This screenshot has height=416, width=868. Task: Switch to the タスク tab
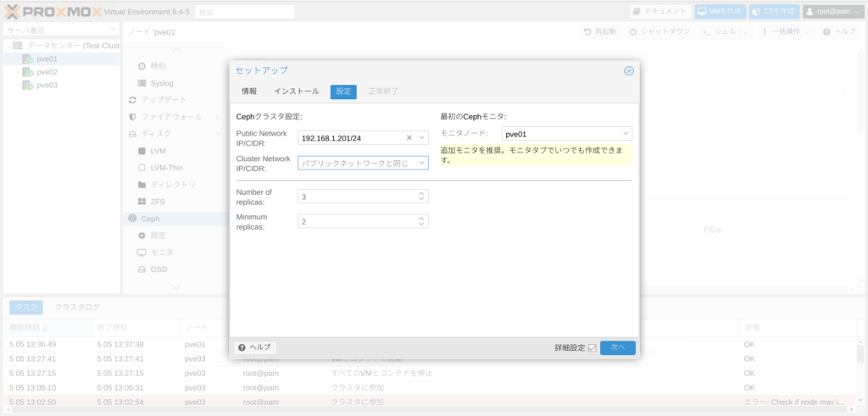point(26,307)
